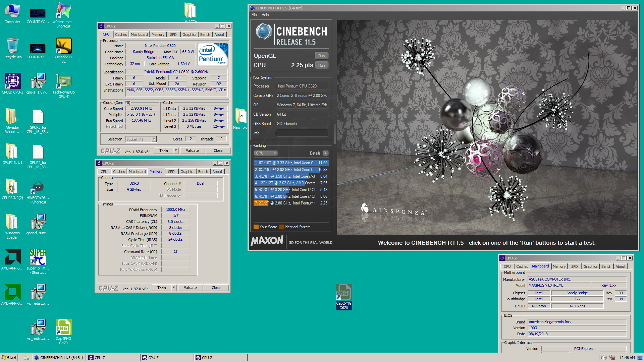Open Cap2PNG G470 desktop icon
644x362 pixels.
click(x=63, y=332)
